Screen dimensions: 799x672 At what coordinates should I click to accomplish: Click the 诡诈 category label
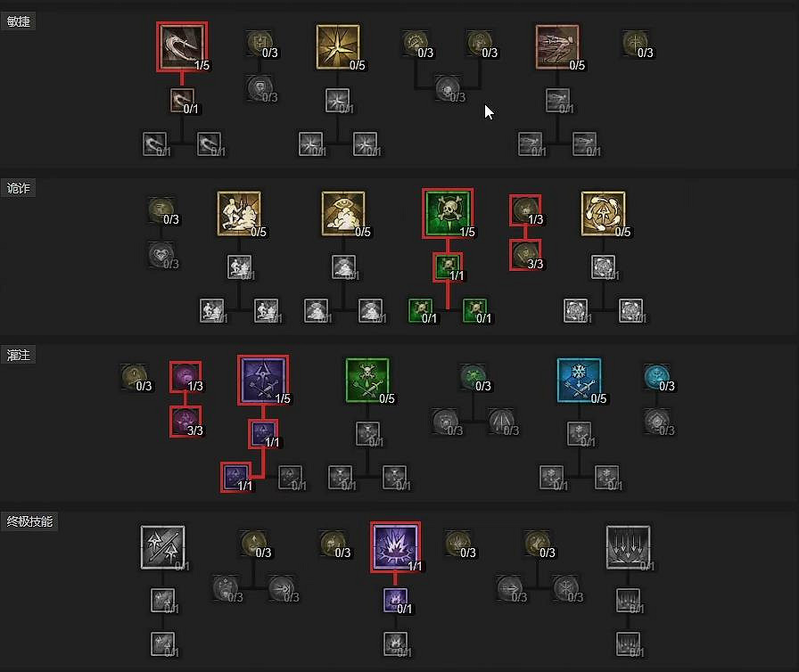[x=19, y=188]
